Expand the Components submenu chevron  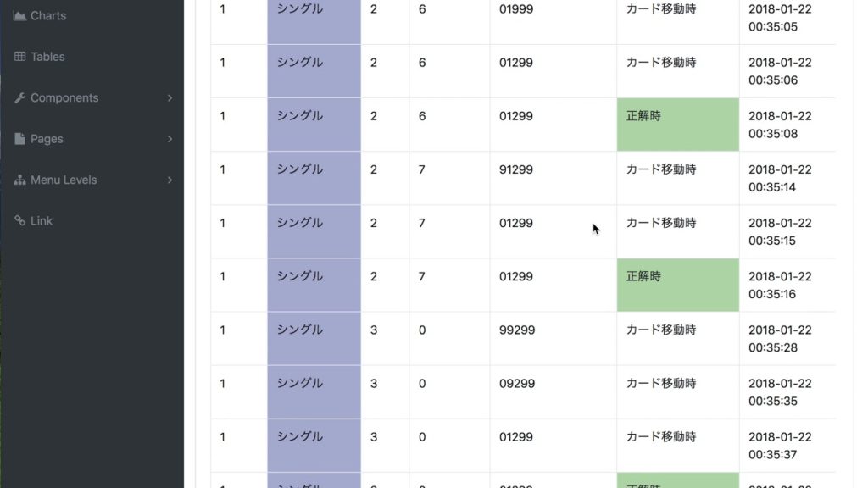coord(170,98)
